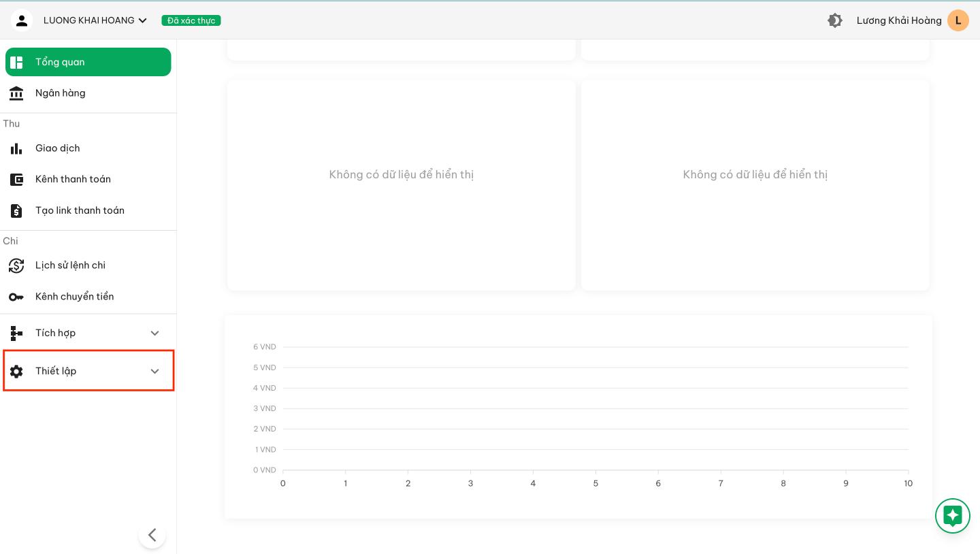Click the Thiết lập gear icon
This screenshot has height=554, width=980.
(x=16, y=371)
